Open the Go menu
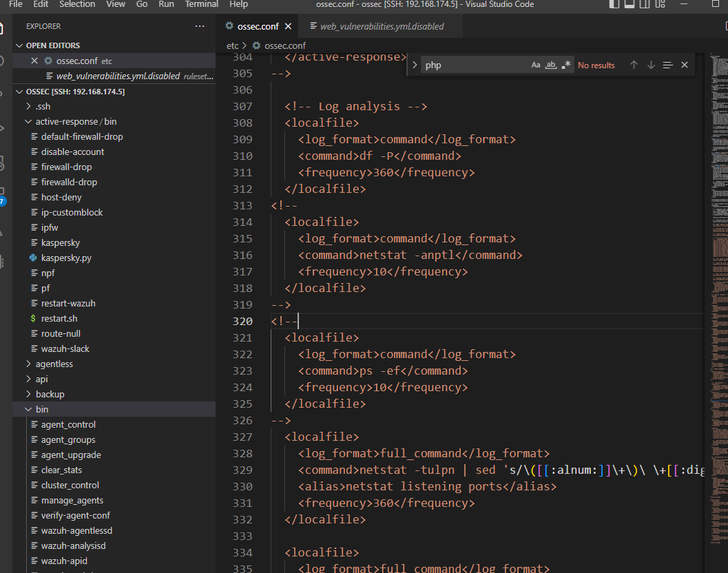 [142, 4]
